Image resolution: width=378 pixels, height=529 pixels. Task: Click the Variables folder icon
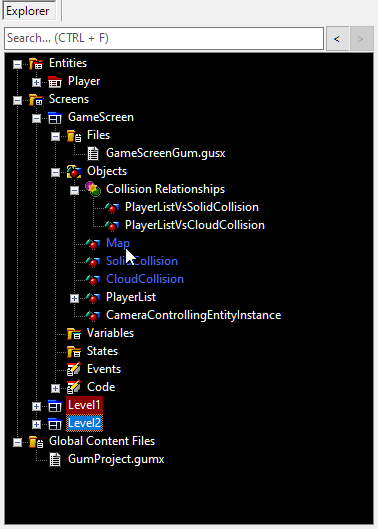74,333
